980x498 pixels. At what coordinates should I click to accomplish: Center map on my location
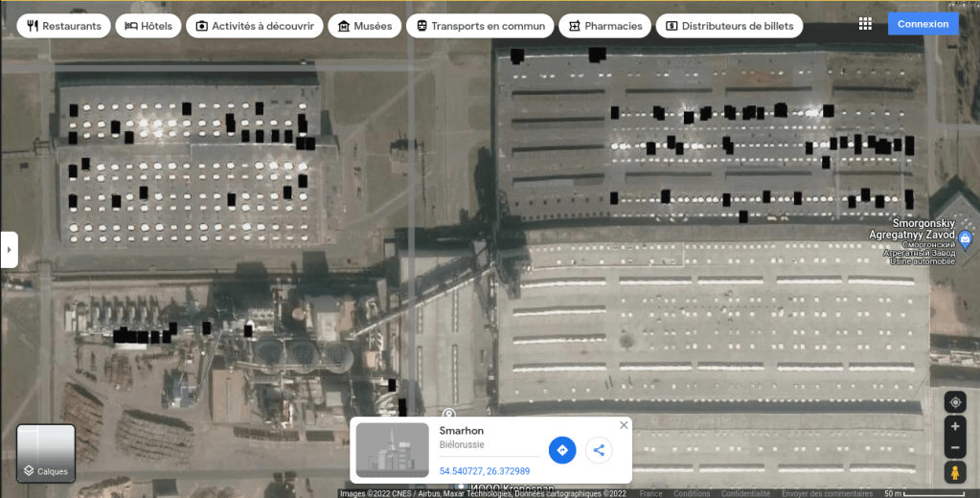(x=954, y=402)
